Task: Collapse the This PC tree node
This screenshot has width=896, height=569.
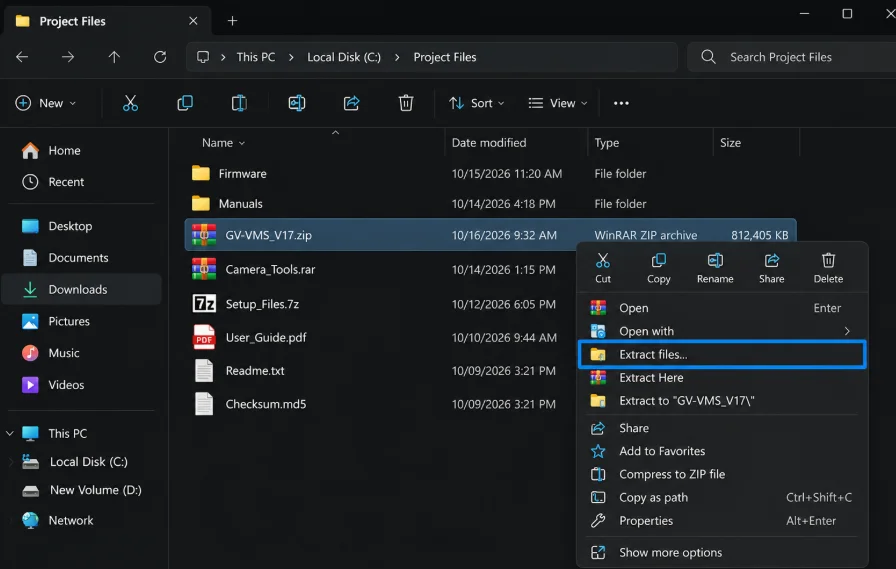Action: point(10,434)
